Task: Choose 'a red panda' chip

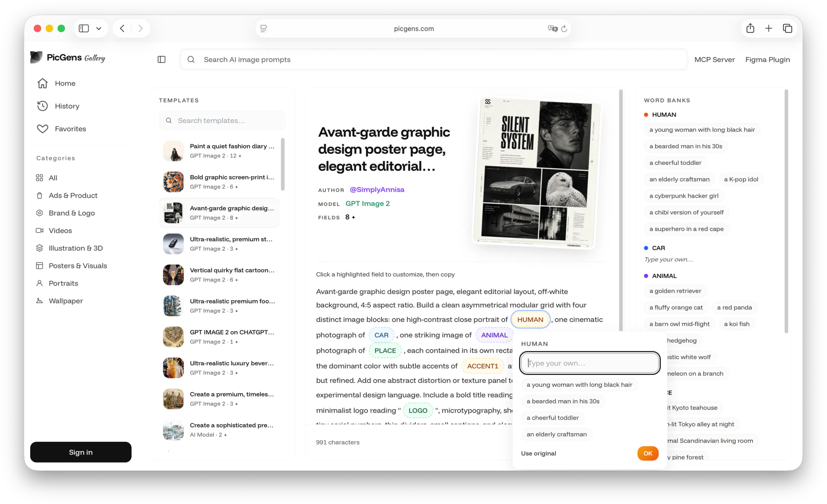Action: 734,307
